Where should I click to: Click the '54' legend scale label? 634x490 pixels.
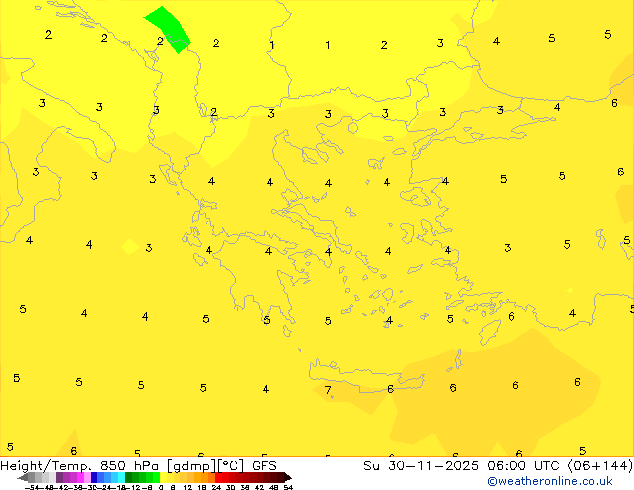[x=288, y=487]
